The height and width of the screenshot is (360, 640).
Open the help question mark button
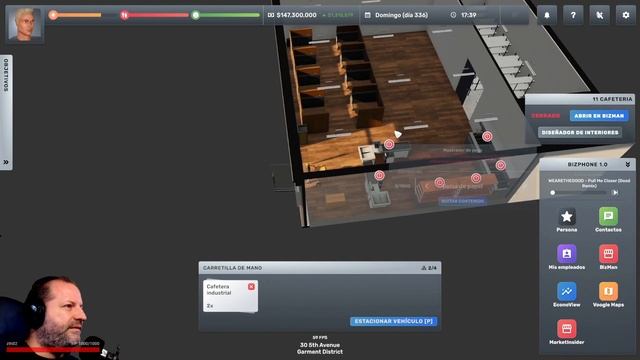(573, 15)
